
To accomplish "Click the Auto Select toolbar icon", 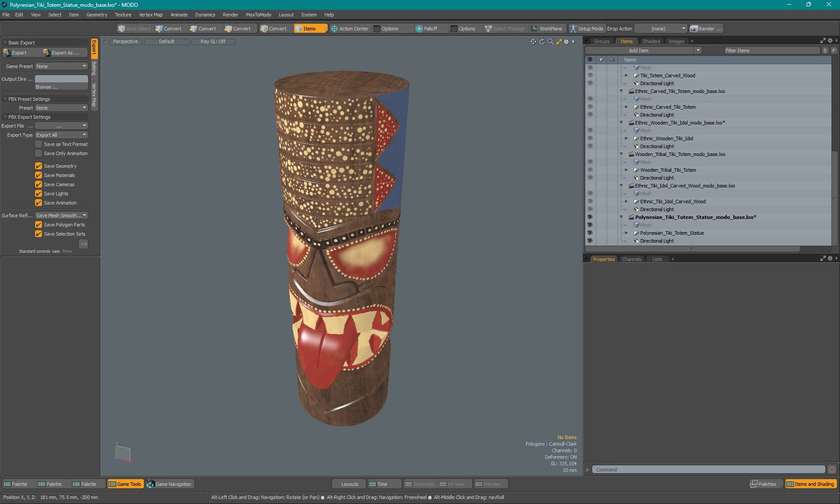I will (134, 28).
